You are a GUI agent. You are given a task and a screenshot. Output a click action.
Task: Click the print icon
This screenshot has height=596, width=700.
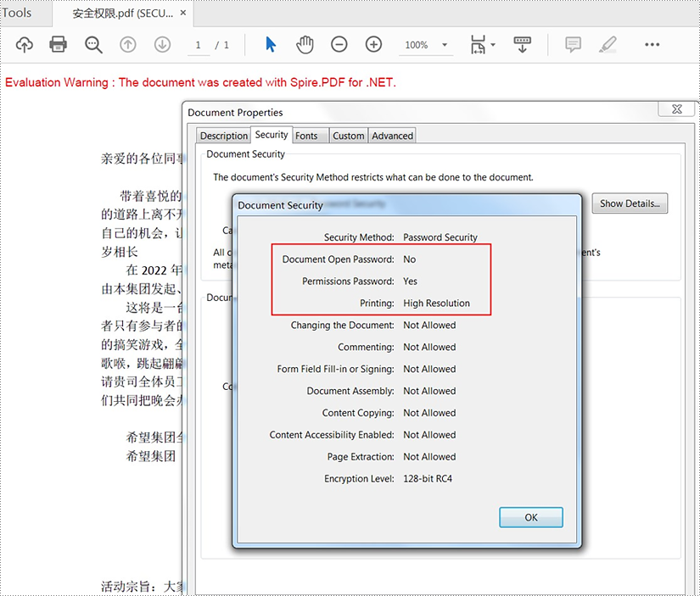click(58, 44)
